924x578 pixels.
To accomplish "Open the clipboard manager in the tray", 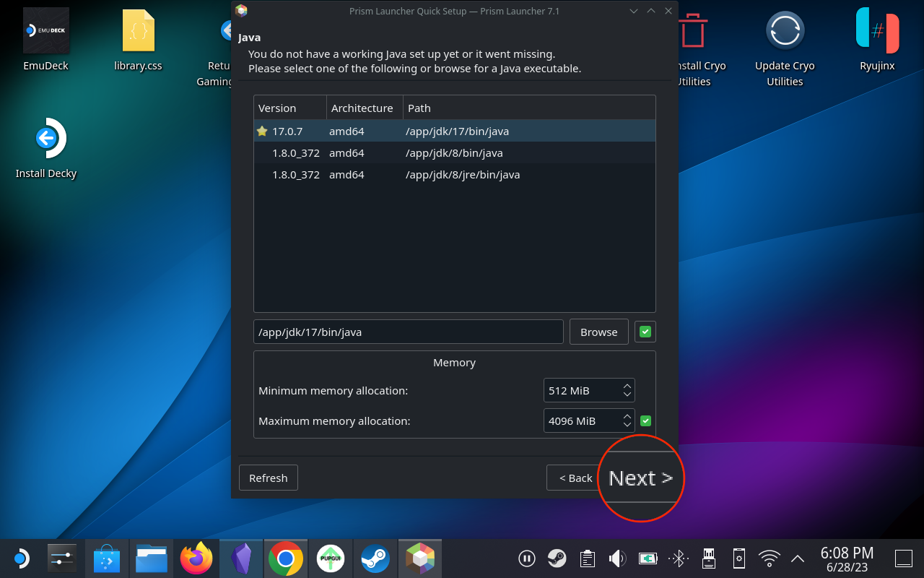I will (x=587, y=558).
